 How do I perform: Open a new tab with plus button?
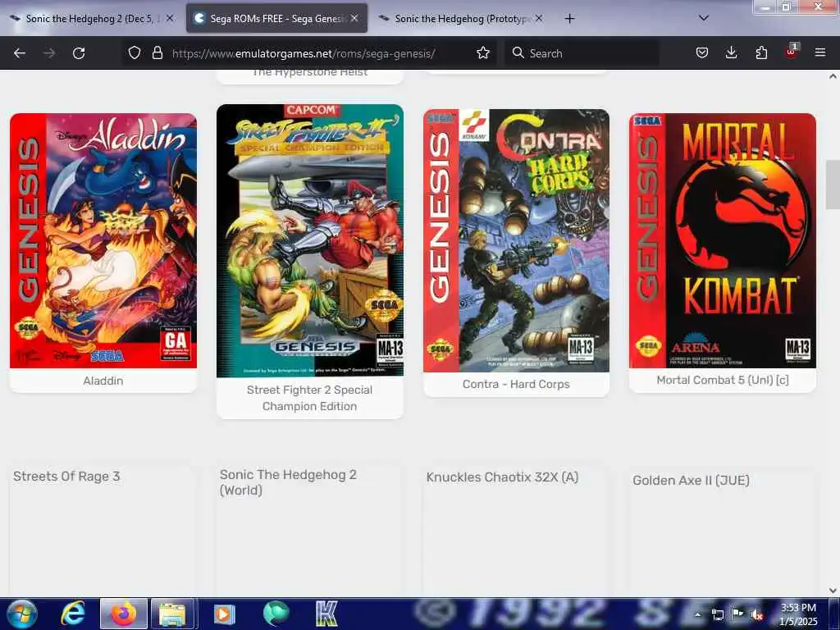click(569, 19)
